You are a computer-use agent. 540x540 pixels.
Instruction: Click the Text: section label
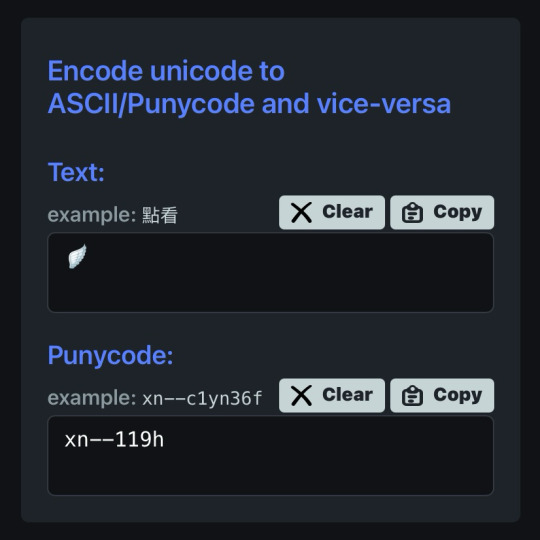point(76,172)
